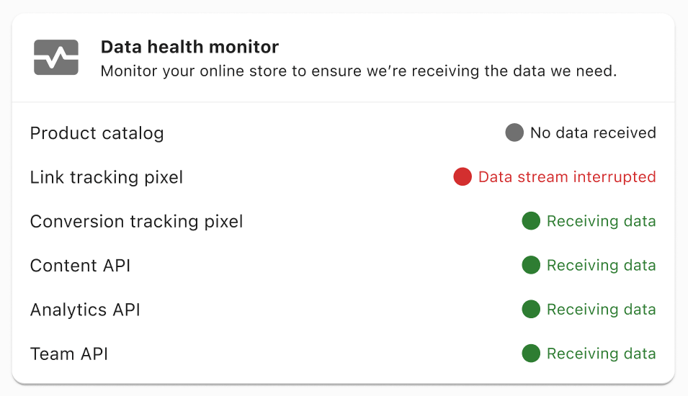The width and height of the screenshot is (688, 396).
Task: Click Conversion tracking pixel 'Receiving data' text
Action: pos(601,221)
